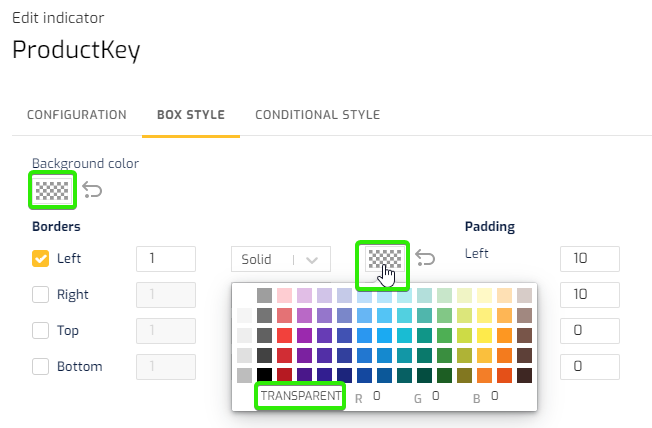Click the R value field in picker

(x=383, y=396)
